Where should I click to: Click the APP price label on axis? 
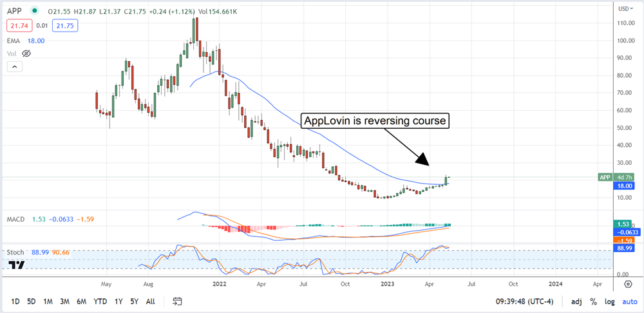point(605,177)
